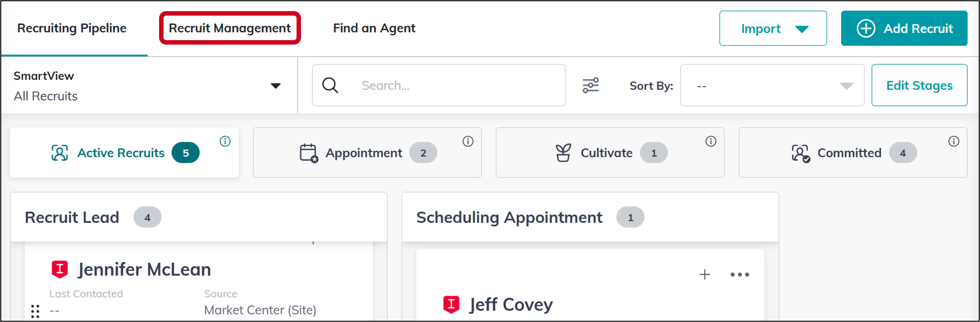Open the three-dot menu on Jeff Covey's card
980x322 pixels.
[x=739, y=274]
